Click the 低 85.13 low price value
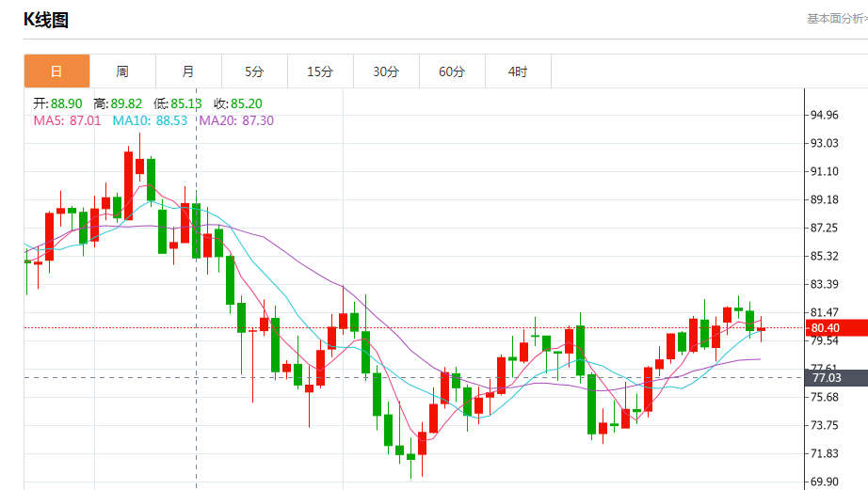 coord(185,103)
